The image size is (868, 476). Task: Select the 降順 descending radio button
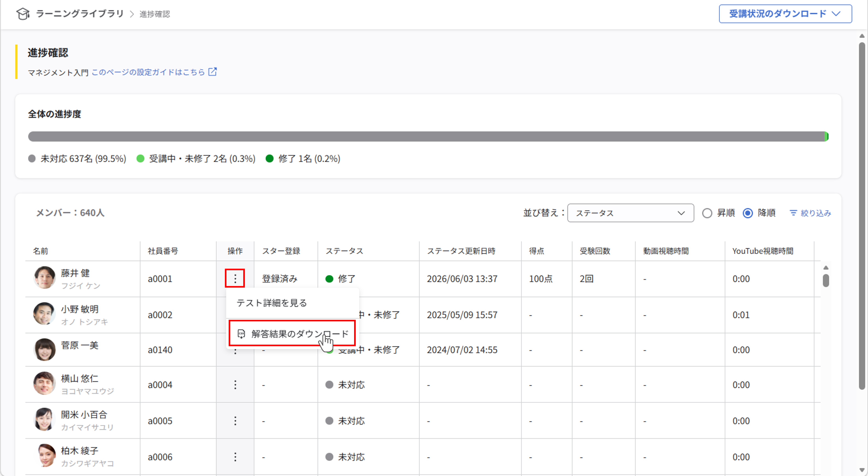(x=748, y=213)
